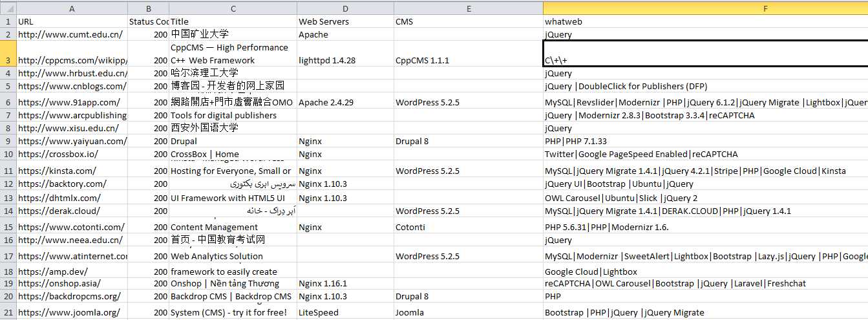Click the 'Title' header cell
The height and width of the screenshot is (320, 868).
click(x=233, y=21)
